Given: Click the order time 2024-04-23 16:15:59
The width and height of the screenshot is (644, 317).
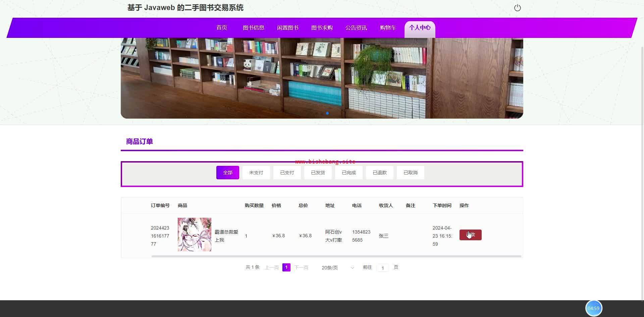Looking at the screenshot, I should (442, 236).
